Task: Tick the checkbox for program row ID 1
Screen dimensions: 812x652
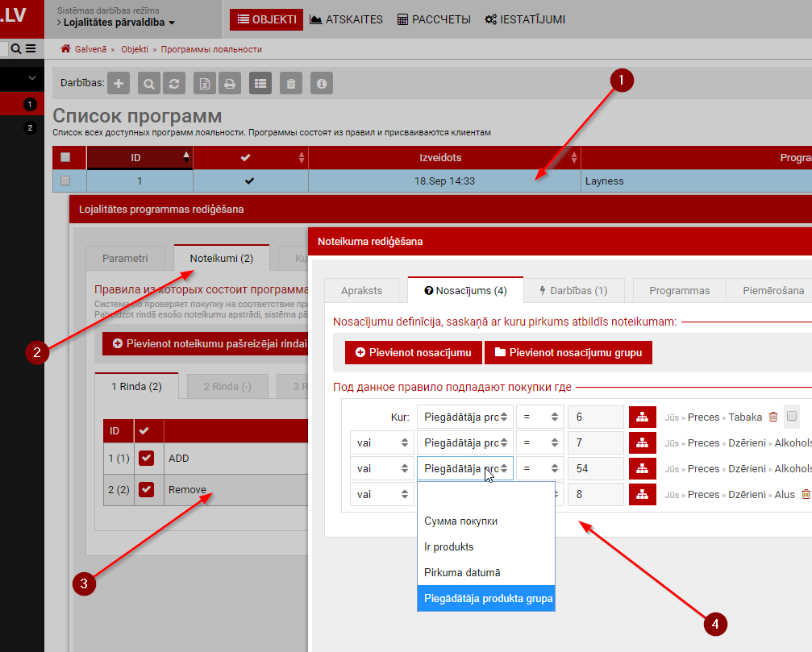Action: pos(65,181)
